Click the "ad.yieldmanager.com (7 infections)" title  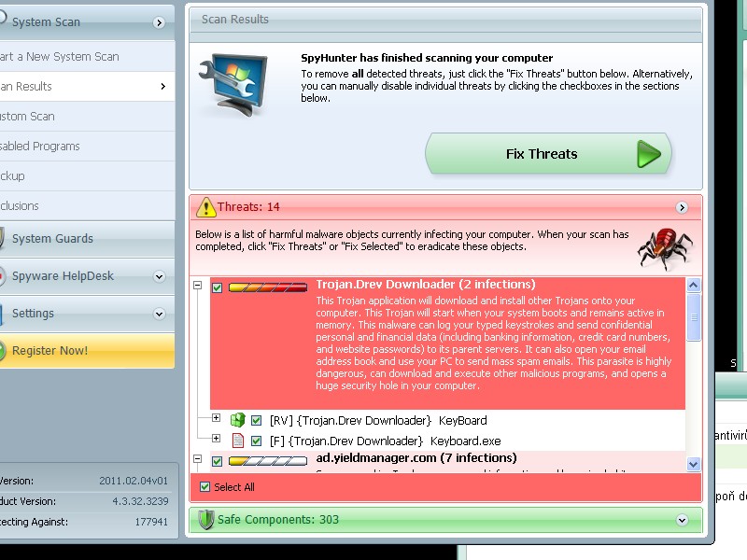(416, 458)
